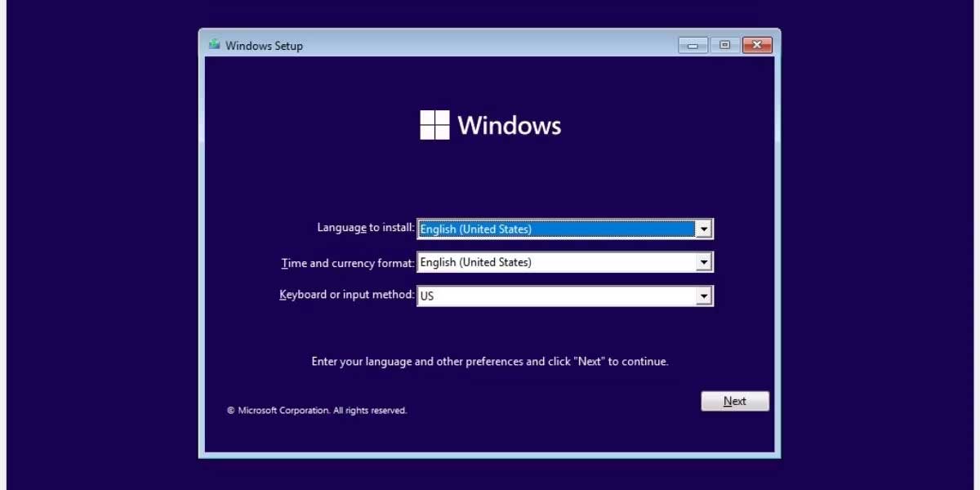Click the "Windows Setup" title bar text
The width and height of the screenshot is (980, 490).
[263, 46]
